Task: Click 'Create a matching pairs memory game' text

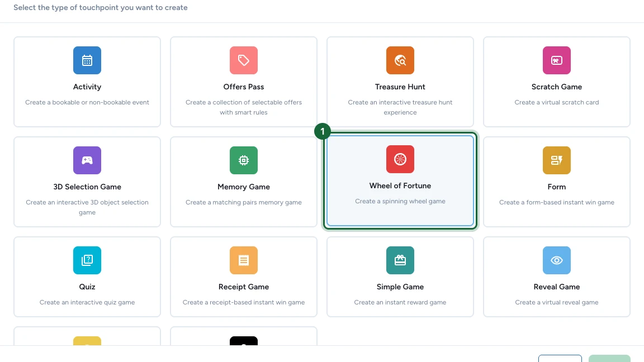Action: (x=244, y=202)
